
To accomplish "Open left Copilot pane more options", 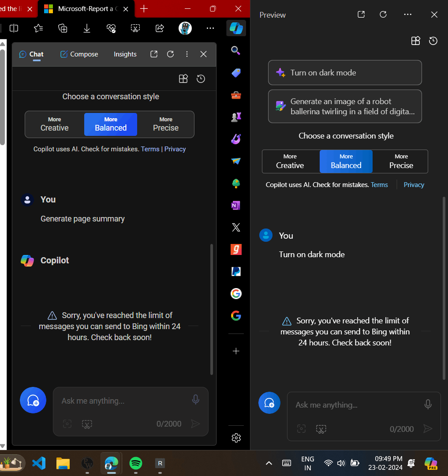I will [187, 54].
